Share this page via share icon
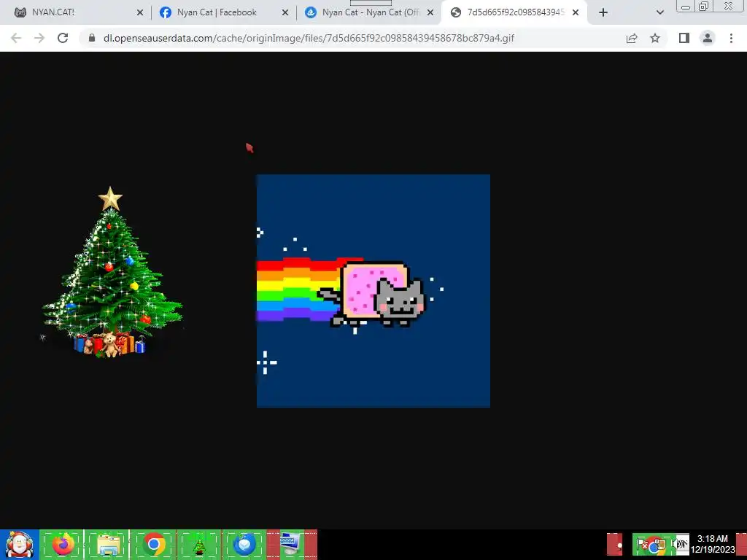This screenshot has width=747, height=560. pyautogui.click(x=632, y=38)
